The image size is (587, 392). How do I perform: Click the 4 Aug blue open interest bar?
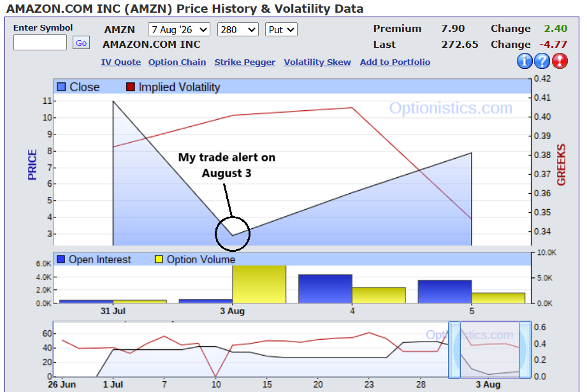[325, 289]
